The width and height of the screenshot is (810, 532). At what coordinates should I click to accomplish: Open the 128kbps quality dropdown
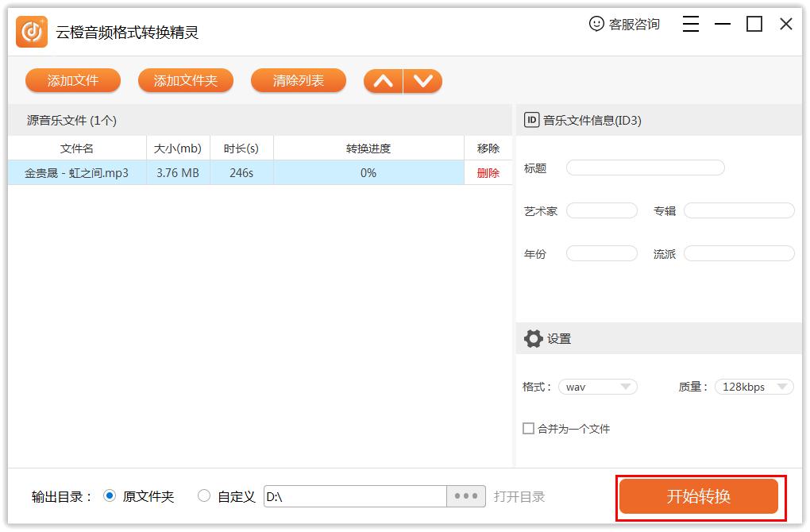753,387
